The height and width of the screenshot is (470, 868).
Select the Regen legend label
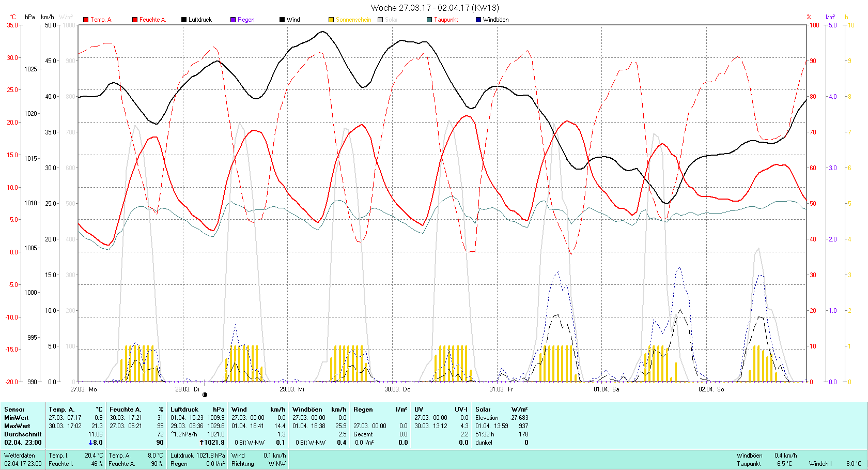246,20
